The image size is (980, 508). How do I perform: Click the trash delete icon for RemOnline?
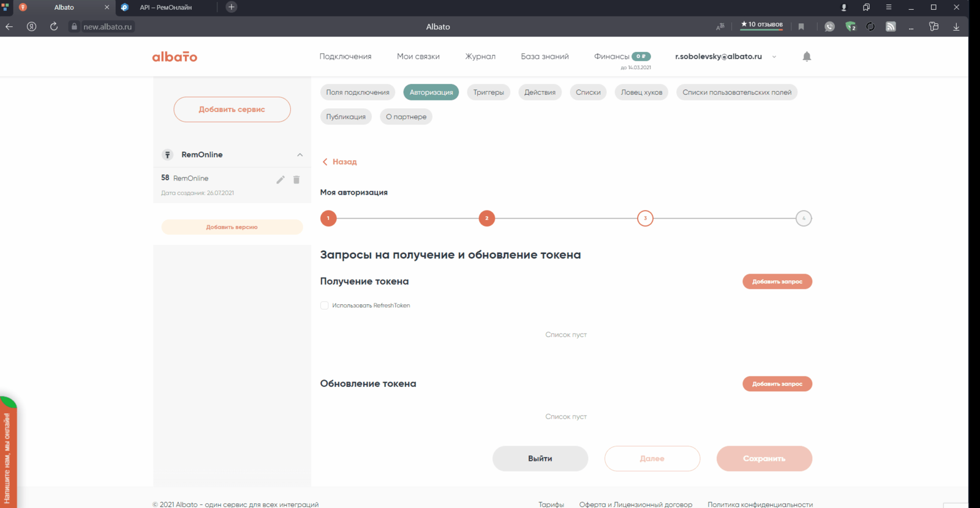[x=296, y=179]
